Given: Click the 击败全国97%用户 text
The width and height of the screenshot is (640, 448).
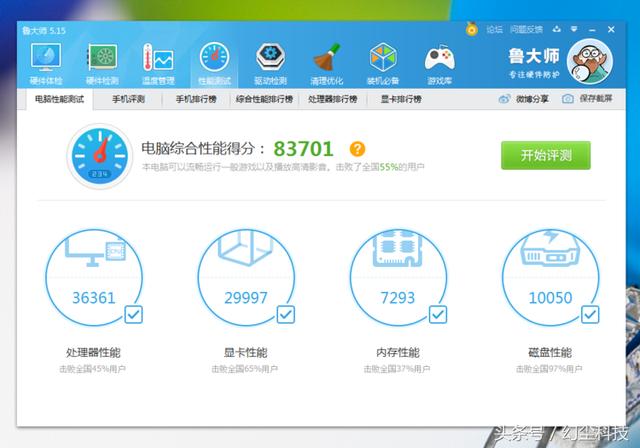Looking at the screenshot, I should [x=549, y=369].
